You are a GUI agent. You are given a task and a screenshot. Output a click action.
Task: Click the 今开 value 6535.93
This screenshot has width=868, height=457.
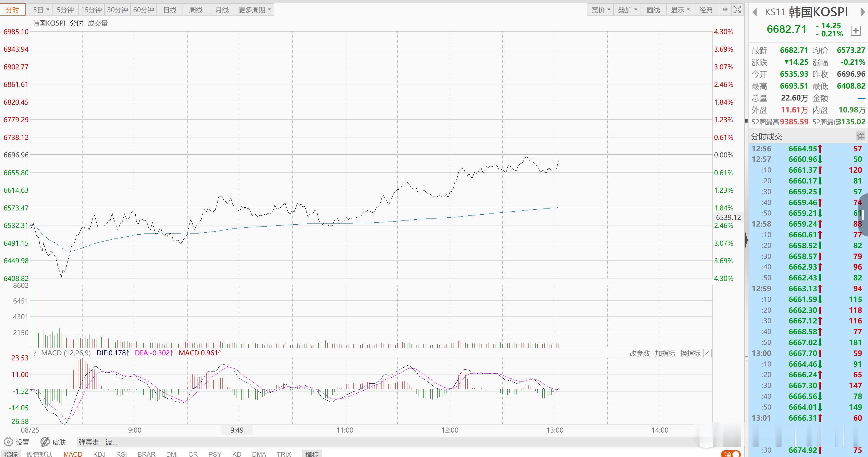click(794, 74)
